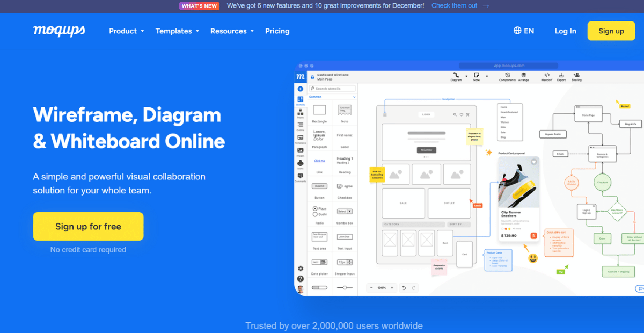Open the Comments panel icon
644x333 pixels.
pos(301,176)
